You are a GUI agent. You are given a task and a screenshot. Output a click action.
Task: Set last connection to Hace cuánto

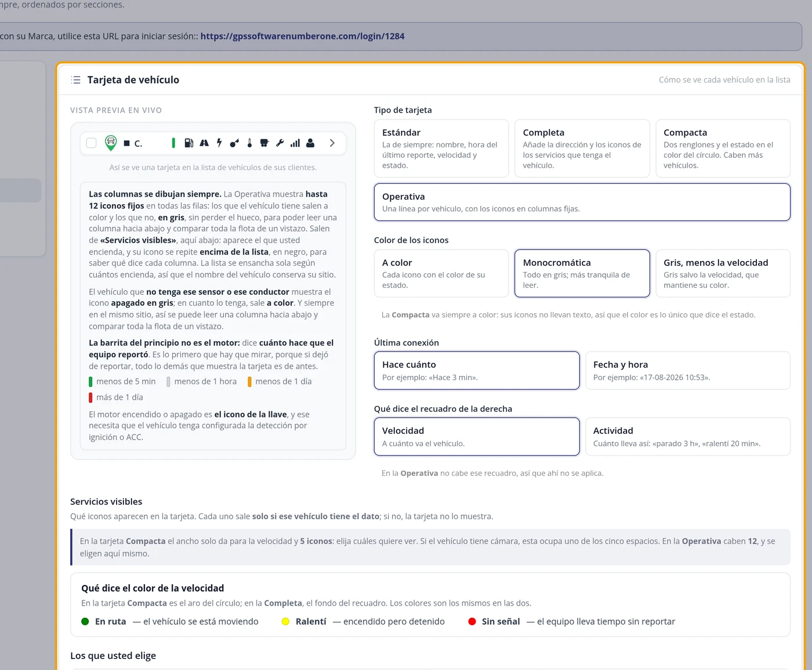[477, 370]
